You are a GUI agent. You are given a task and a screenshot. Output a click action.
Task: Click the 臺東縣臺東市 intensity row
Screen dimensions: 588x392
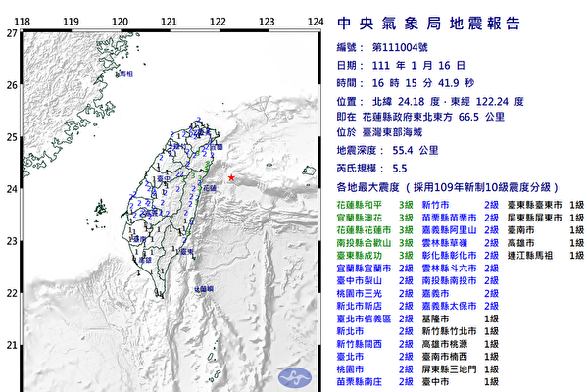[546, 205]
